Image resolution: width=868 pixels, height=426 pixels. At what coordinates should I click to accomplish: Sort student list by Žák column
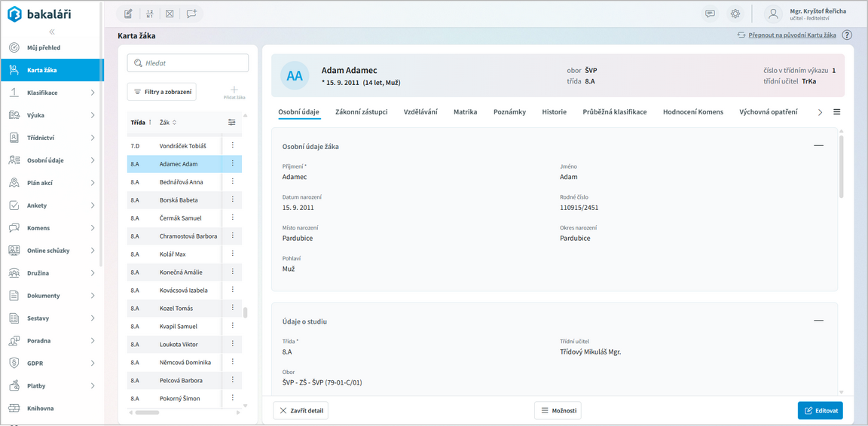click(x=168, y=123)
